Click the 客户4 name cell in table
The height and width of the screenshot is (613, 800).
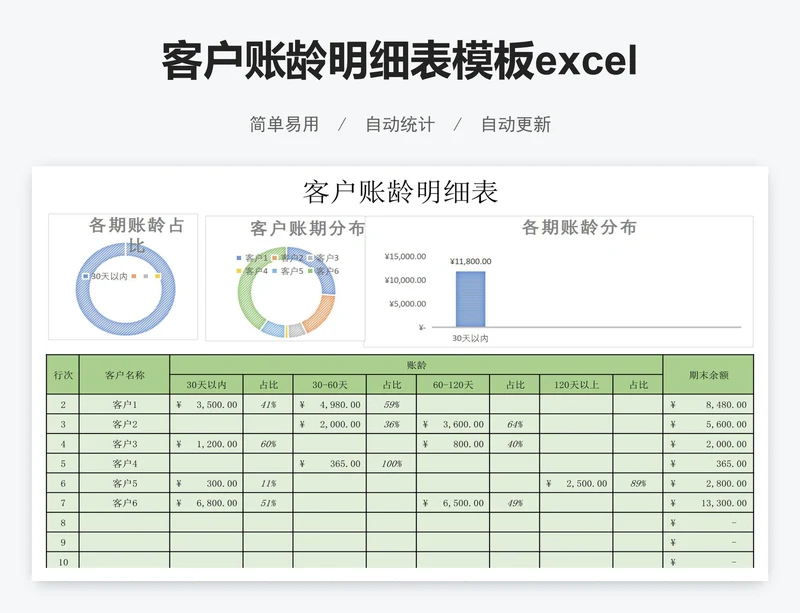click(124, 463)
